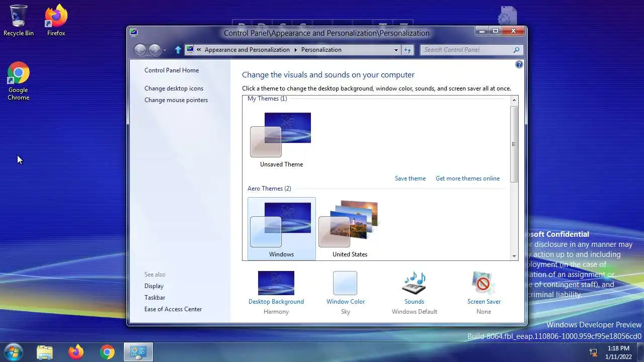
Task: Click the Screen Saver link text
Action: click(484, 302)
